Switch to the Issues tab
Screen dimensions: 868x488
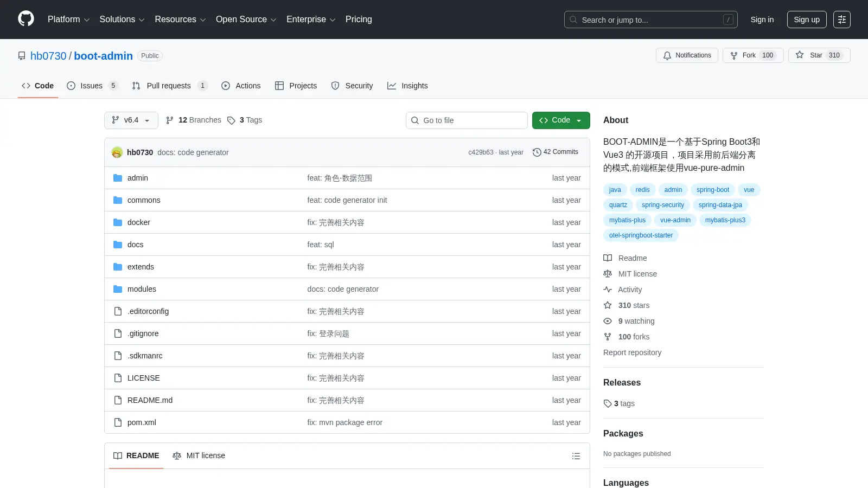point(92,86)
